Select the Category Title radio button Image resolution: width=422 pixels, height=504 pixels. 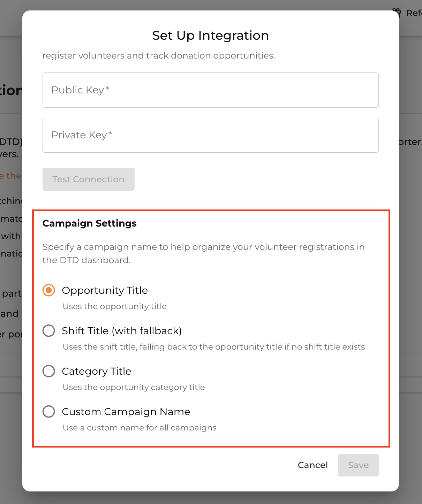49,371
